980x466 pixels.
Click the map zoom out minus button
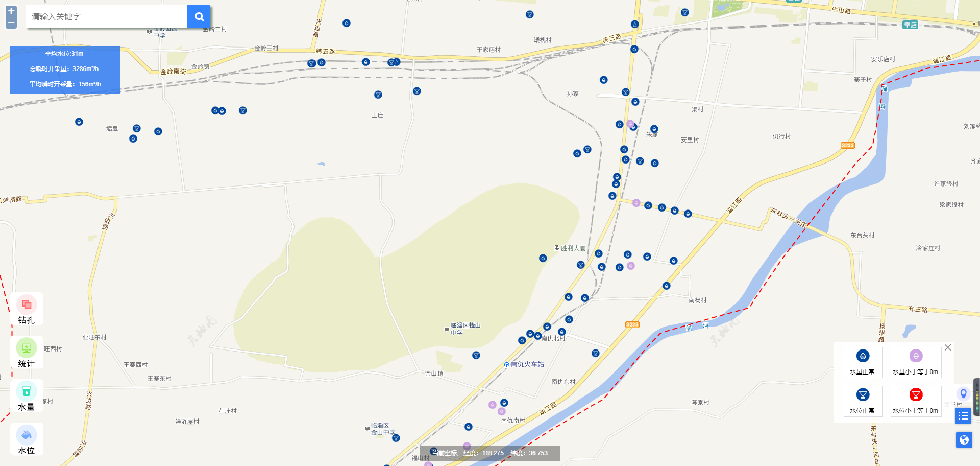11,23
